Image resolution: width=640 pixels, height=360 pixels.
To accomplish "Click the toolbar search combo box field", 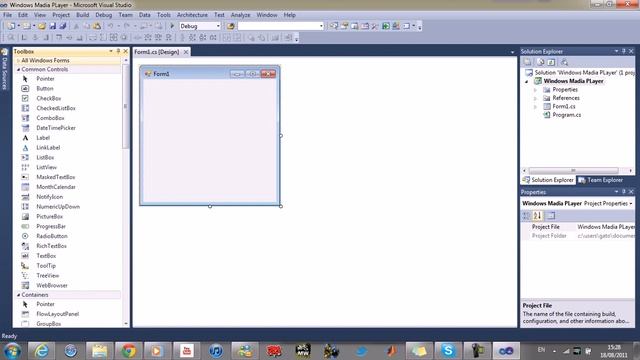I will (280, 26).
